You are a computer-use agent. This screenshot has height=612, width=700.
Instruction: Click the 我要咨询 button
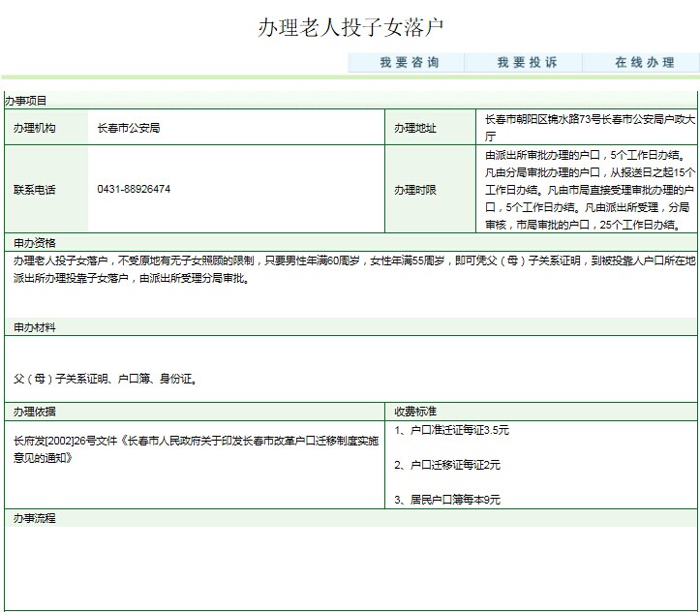(407, 62)
